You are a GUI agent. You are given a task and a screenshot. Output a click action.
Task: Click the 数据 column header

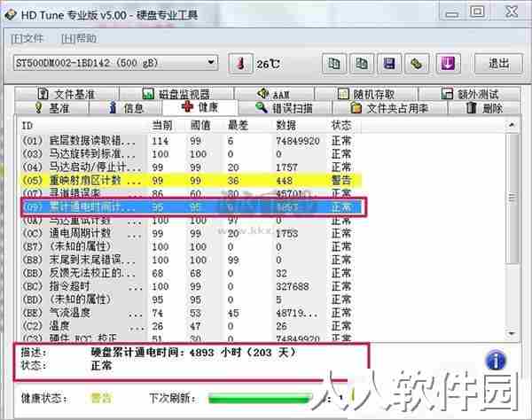(286, 126)
